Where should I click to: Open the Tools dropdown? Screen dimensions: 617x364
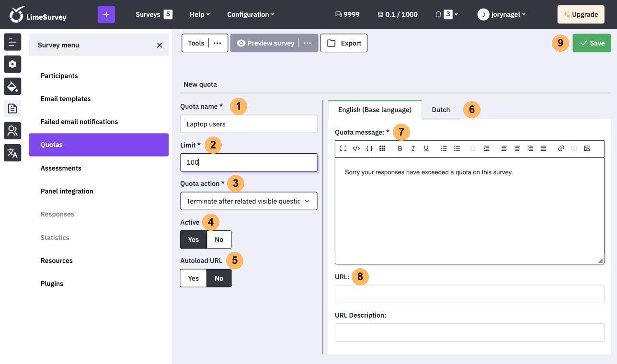tap(205, 43)
